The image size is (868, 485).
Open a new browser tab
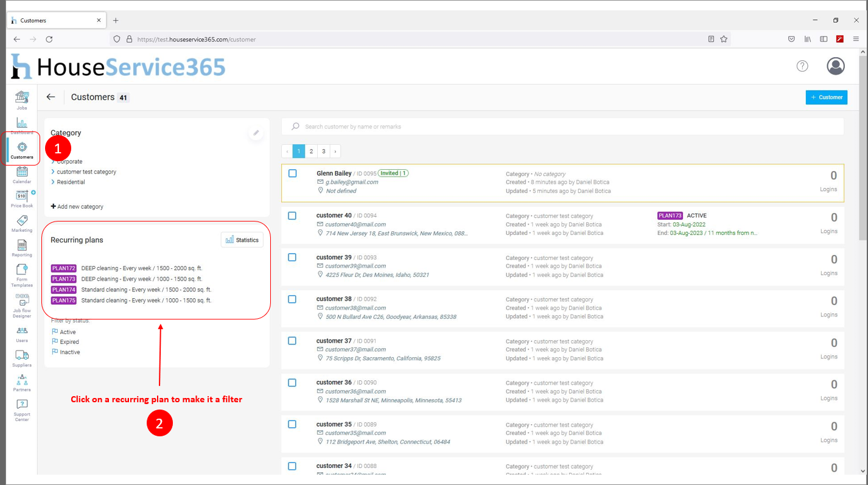[x=116, y=20]
